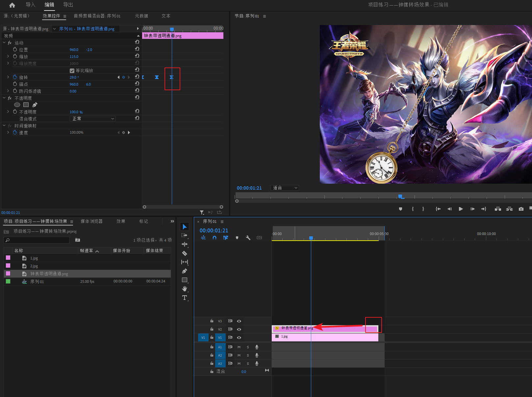The height and width of the screenshot is (397, 532).
Task: Expand the rotation (旋转) property
Action: (x=8, y=77)
